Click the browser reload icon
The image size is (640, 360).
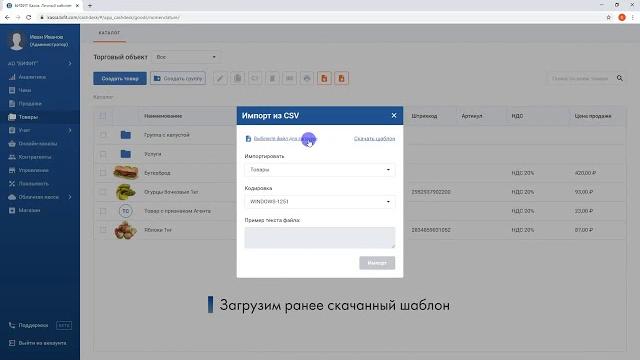[x=29, y=18]
